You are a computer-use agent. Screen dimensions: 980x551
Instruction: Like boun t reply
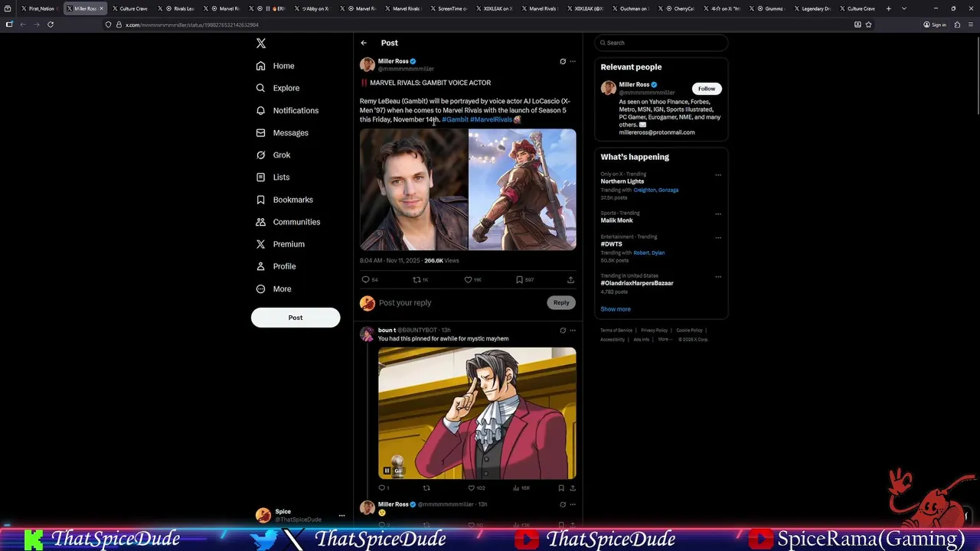[472, 487]
